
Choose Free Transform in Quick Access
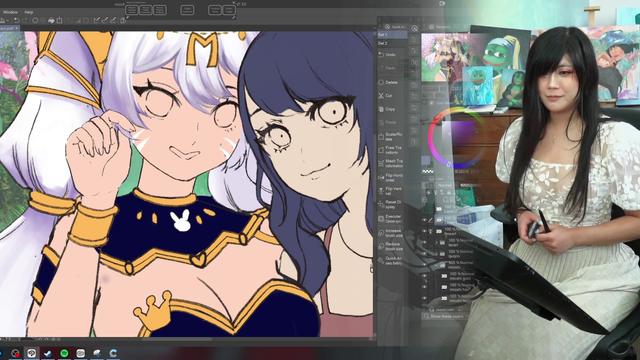point(391,150)
